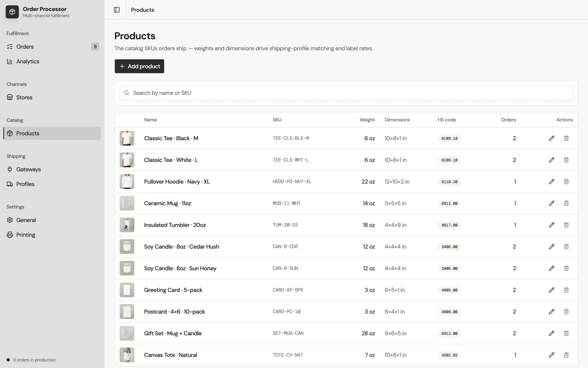Open shipping Gateways
This screenshot has width=588, height=368.
point(52,169)
